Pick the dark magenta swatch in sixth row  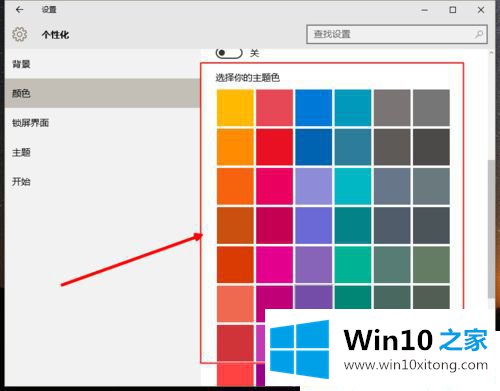274,297
